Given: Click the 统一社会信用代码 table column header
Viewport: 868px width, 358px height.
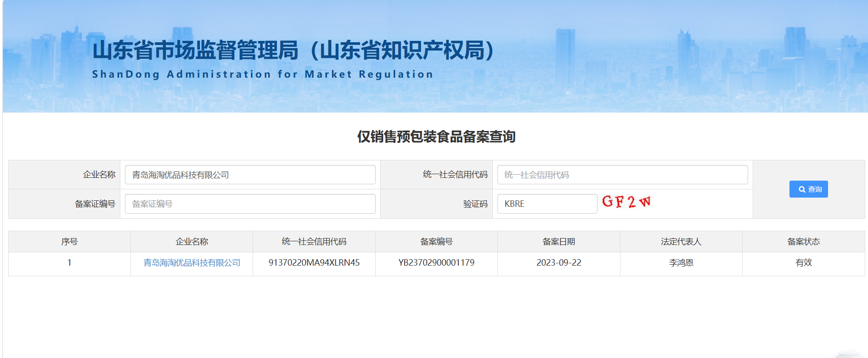Looking at the screenshot, I should coord(314,241).
